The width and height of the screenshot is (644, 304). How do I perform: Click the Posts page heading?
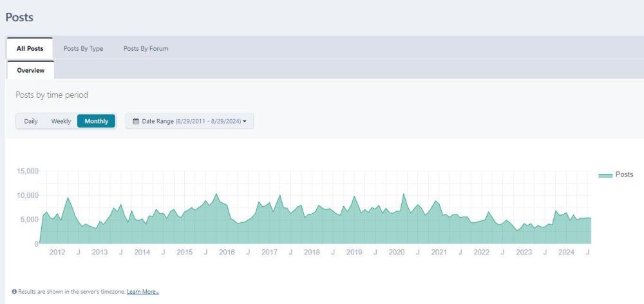coord(19,17)
